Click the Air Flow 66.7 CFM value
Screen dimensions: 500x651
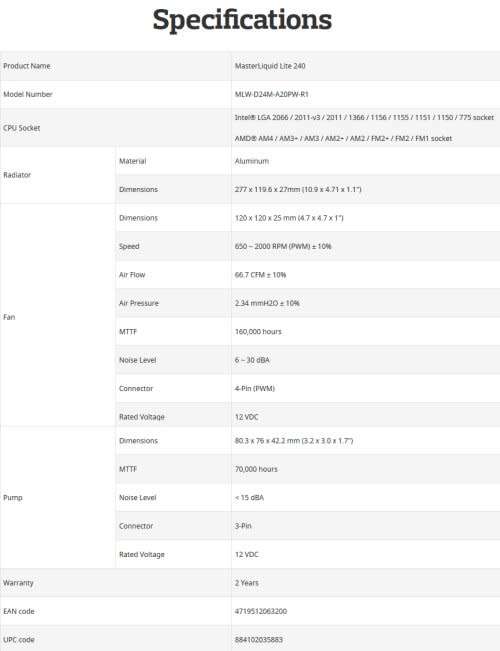(x=260, y=275)
